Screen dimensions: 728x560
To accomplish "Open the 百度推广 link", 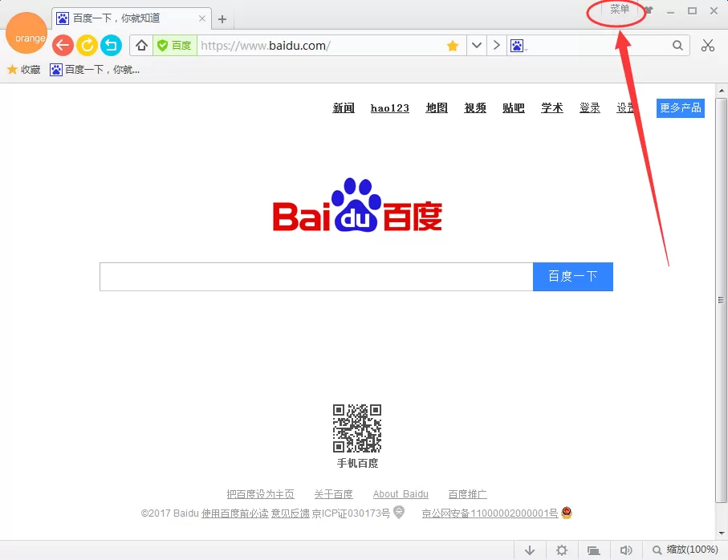I will point(467,494).
